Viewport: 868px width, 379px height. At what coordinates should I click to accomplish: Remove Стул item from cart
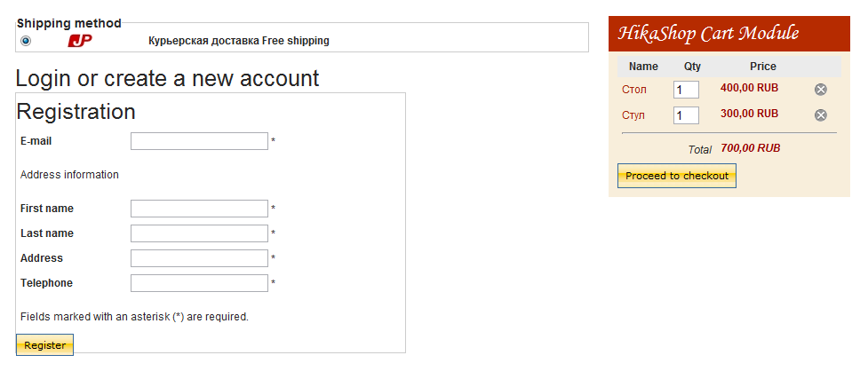coord(821,115)
